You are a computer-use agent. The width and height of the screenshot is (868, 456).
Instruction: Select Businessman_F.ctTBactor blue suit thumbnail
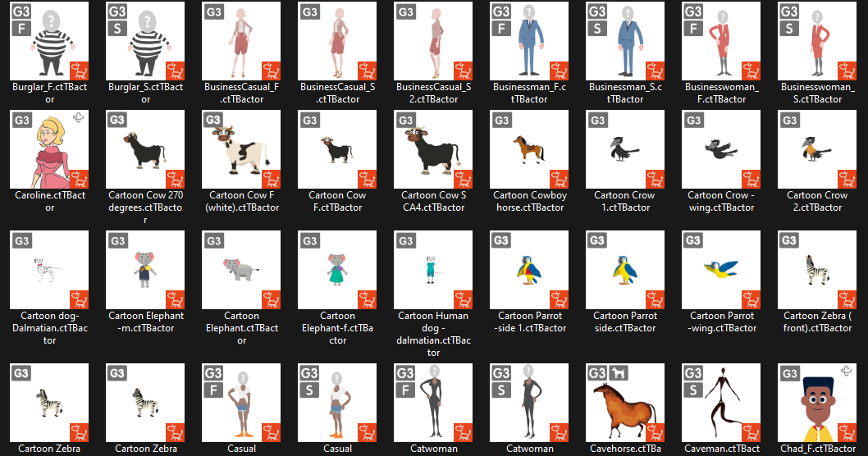pyautogui.click(x=529, y=41)
